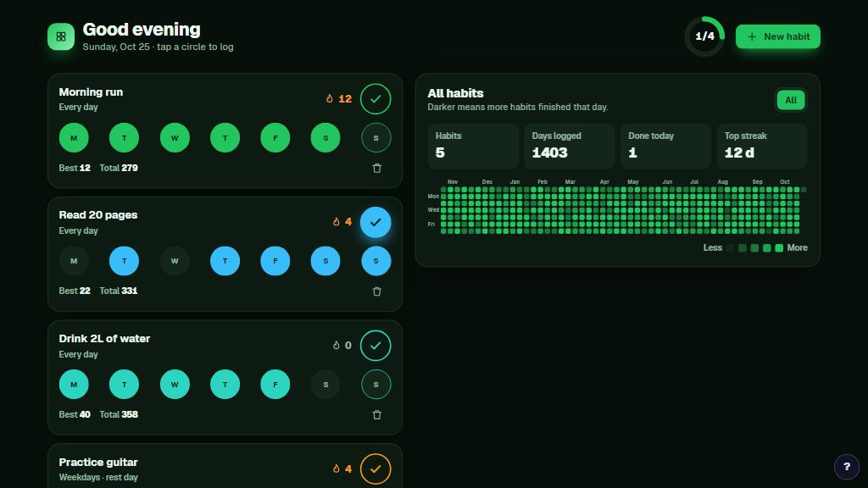868x488 pixels.
Task: Toggle Friday circle for Read 20 pages
Action: [x=275, y=261]
